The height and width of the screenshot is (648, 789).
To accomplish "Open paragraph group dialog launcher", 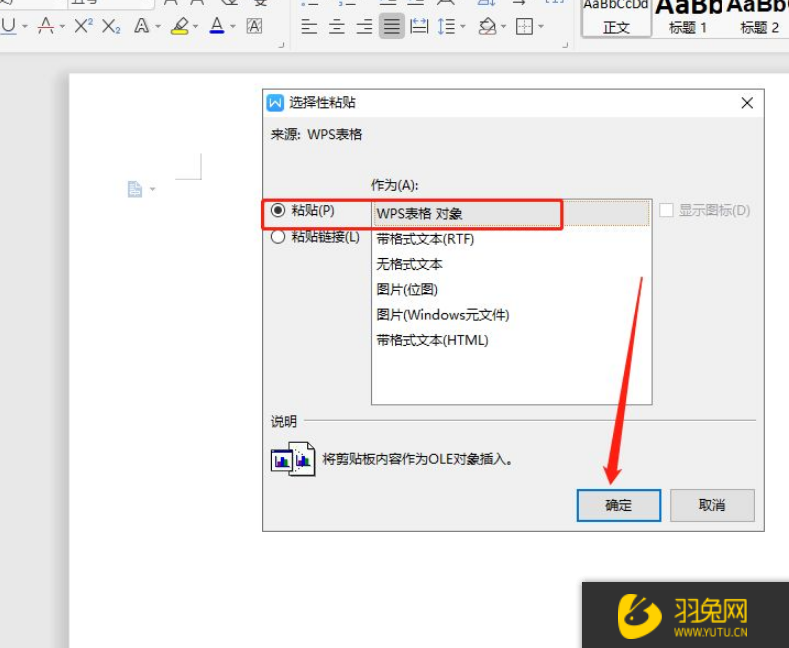I will click(565, 45).
